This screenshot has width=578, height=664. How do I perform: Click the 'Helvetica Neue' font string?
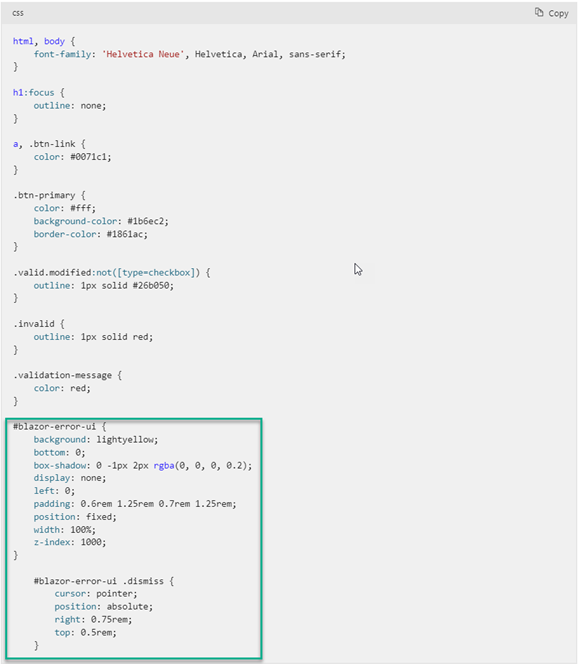tap(143, 54)
